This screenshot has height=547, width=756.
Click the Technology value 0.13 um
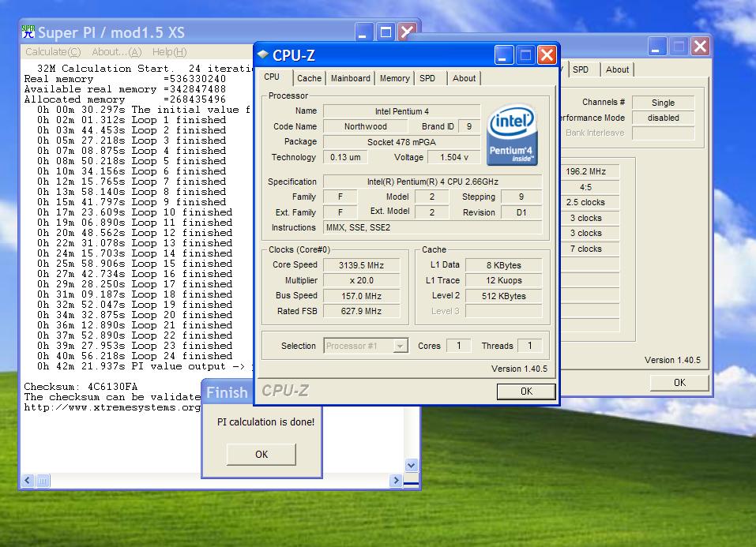[345, 157]
